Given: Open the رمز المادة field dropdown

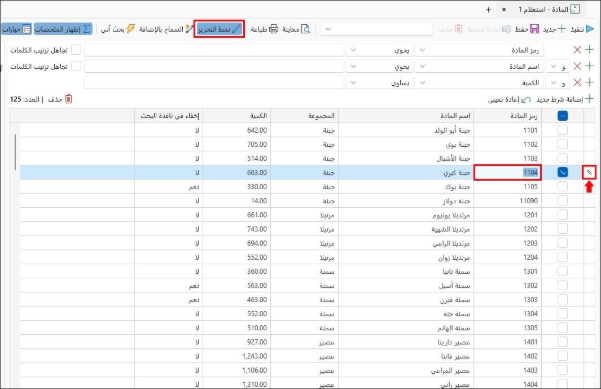Looking at the screenshot, I should [422, 50].
